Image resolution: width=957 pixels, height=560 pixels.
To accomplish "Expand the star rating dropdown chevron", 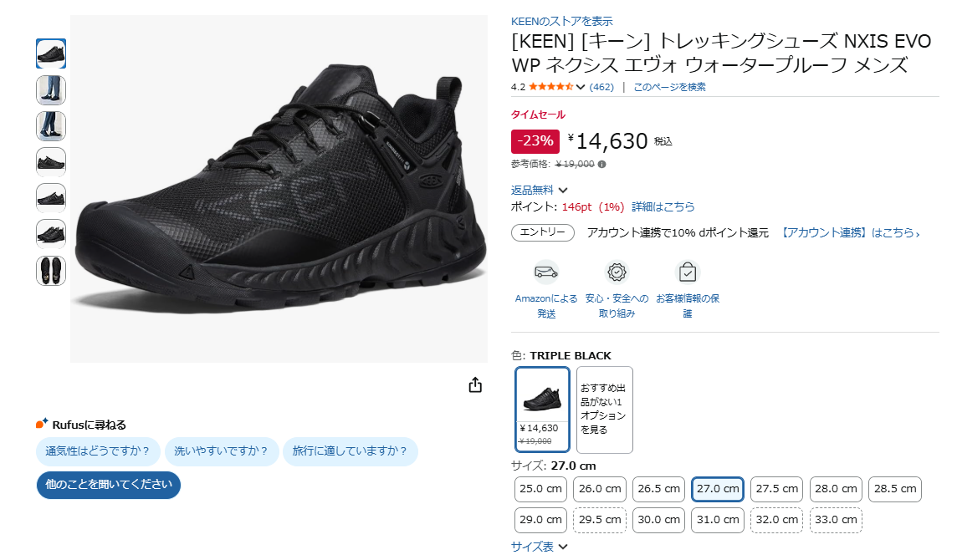I will pyautogui.click(x=581, y=87).
